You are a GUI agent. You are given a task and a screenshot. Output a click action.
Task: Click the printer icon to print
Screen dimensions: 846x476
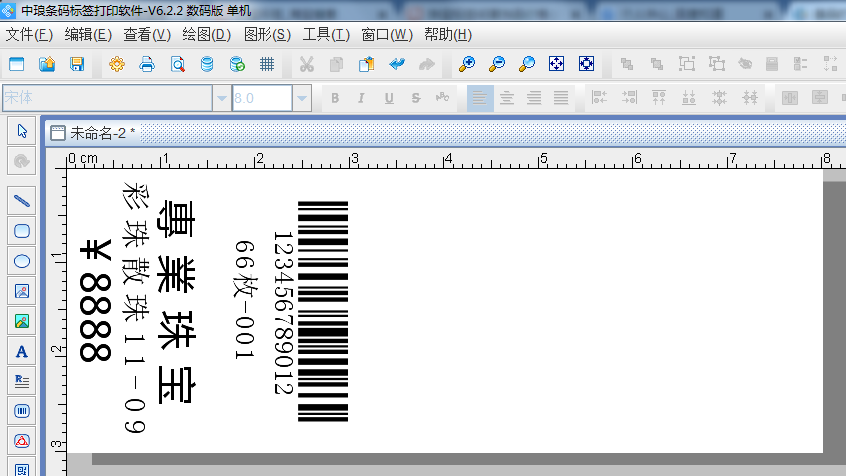147,64
